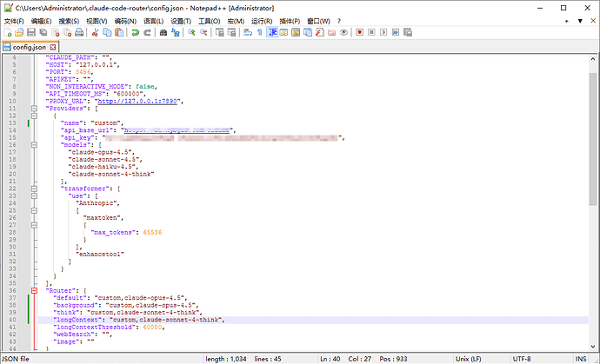Select the config.json document tab
Viewport: 600px width, 364px height.
(30, 47)
